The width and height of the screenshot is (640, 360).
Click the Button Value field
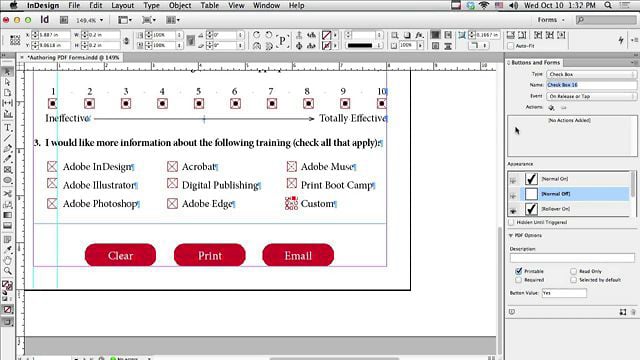click(564, 293)
